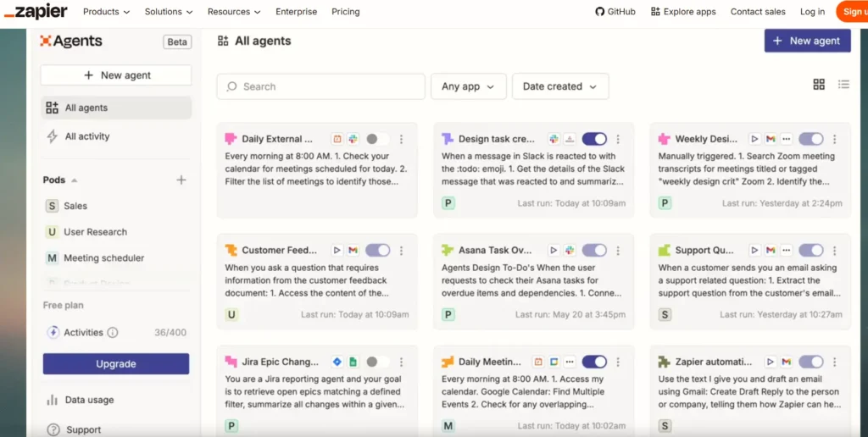Toggle the Jira Epic agent on
The image size is (868, 437).
377,362
